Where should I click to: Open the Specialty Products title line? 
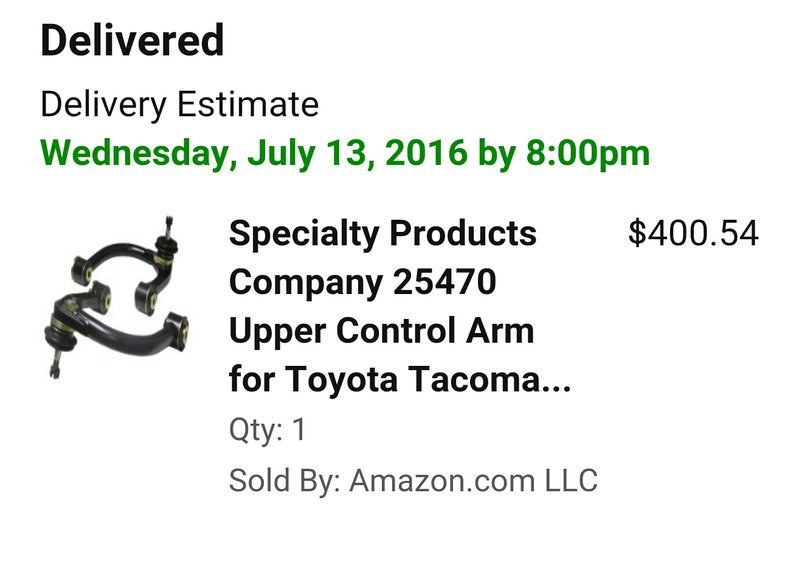click(383, 235)
